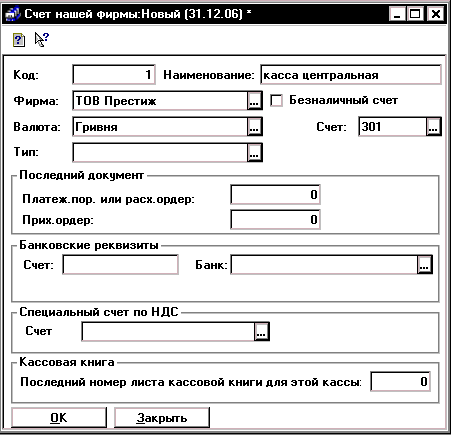Click the Платеж.пор. или расх.ордер number field

click(275, 194)
